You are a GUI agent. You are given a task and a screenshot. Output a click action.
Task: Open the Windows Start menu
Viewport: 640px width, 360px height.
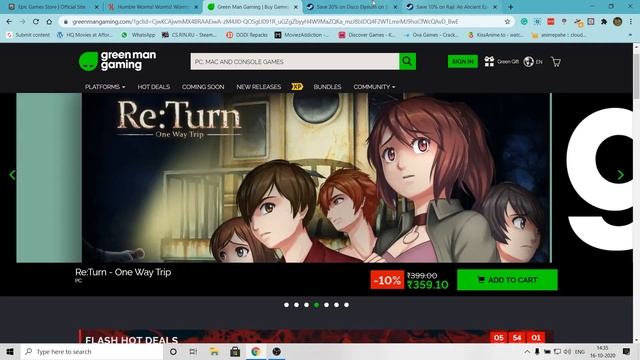[10, 351]
